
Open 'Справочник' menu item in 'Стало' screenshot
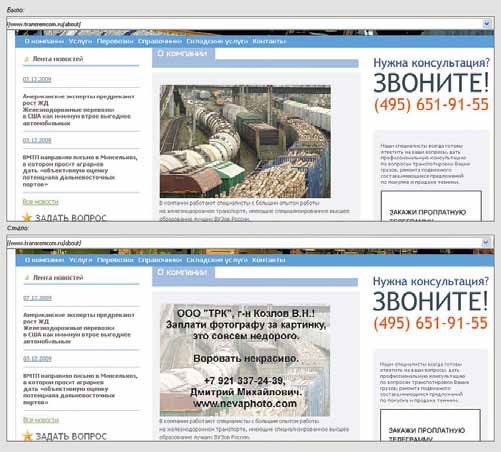160,260
